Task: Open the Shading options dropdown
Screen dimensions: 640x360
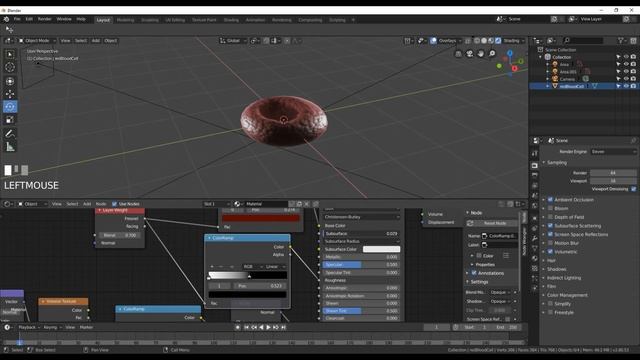Action: point(513,41)
